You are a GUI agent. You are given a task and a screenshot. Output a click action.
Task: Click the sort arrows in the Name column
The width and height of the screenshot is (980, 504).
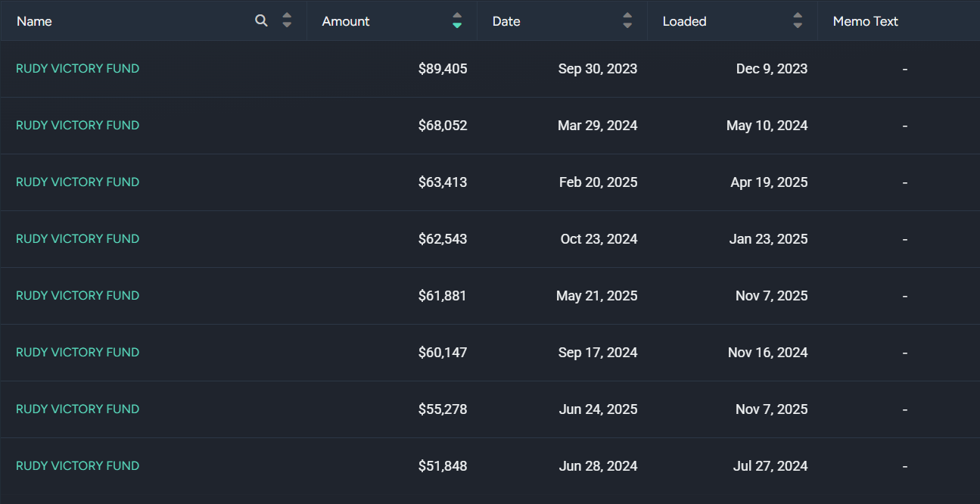pos(287,21)
